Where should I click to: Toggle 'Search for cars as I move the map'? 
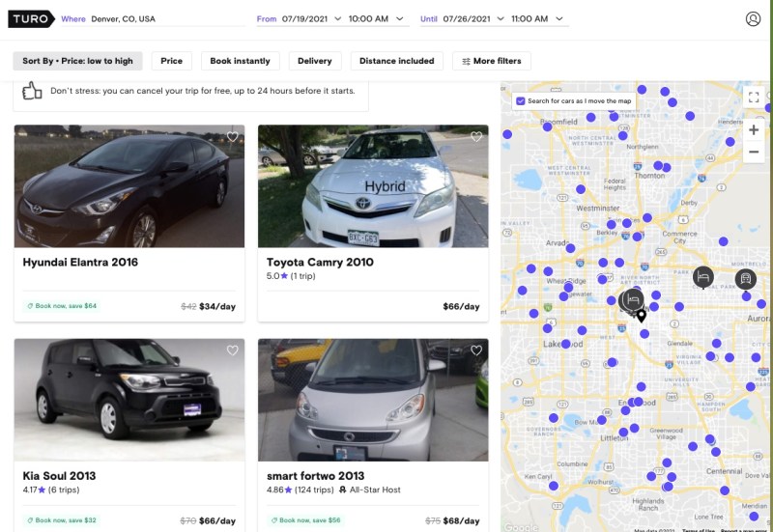[520, 101]
